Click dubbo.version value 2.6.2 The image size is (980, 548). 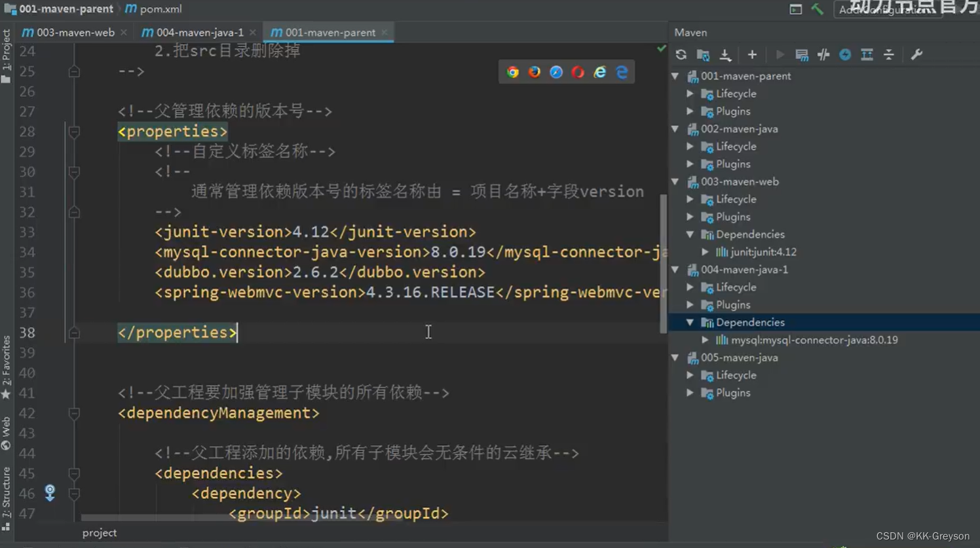click(315, 272)
